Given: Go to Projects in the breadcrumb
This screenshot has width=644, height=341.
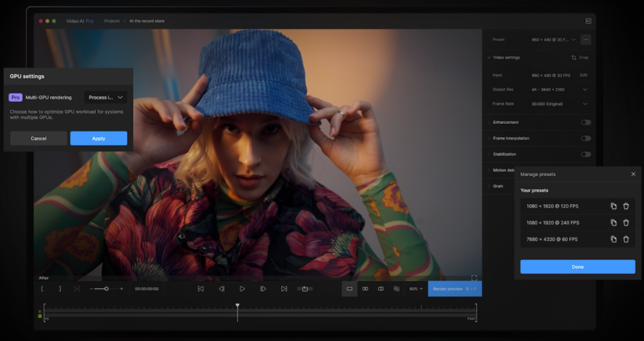Looking at the screenshot, I should coord(112,21).
